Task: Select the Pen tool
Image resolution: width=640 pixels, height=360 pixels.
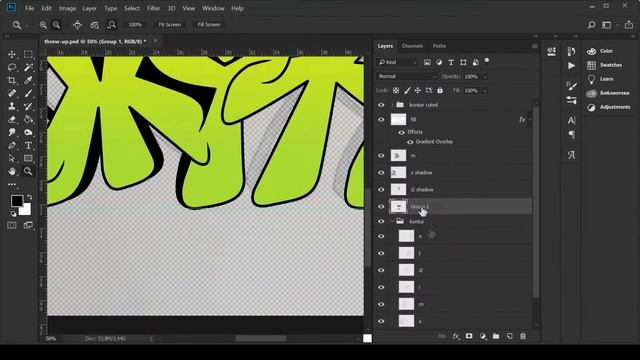Action: click(12, 145)
